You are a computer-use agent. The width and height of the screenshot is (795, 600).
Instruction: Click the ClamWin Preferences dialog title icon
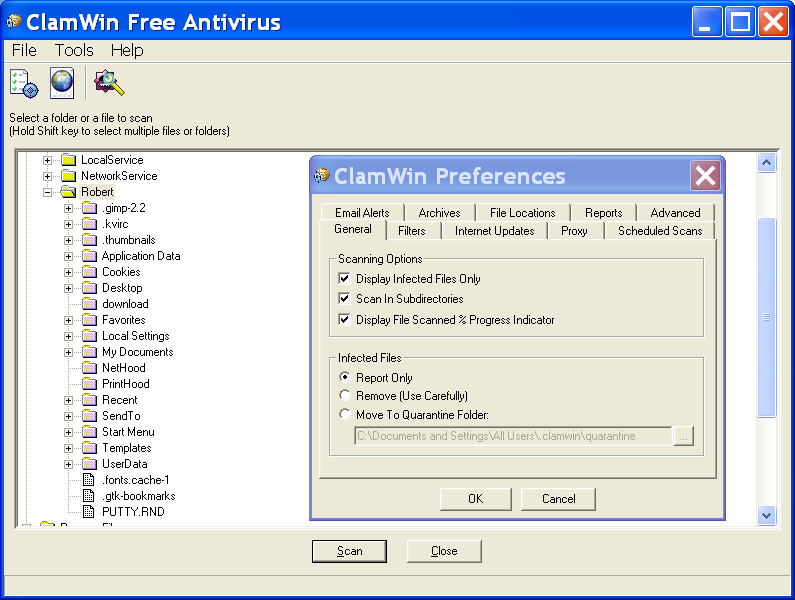click(322, 175)
